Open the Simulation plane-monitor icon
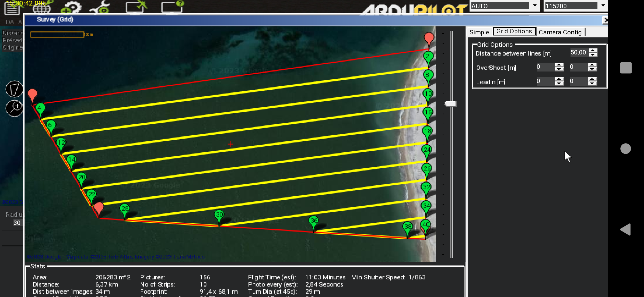The height and width of the screenshot is (297, 644). click(135, 7)
